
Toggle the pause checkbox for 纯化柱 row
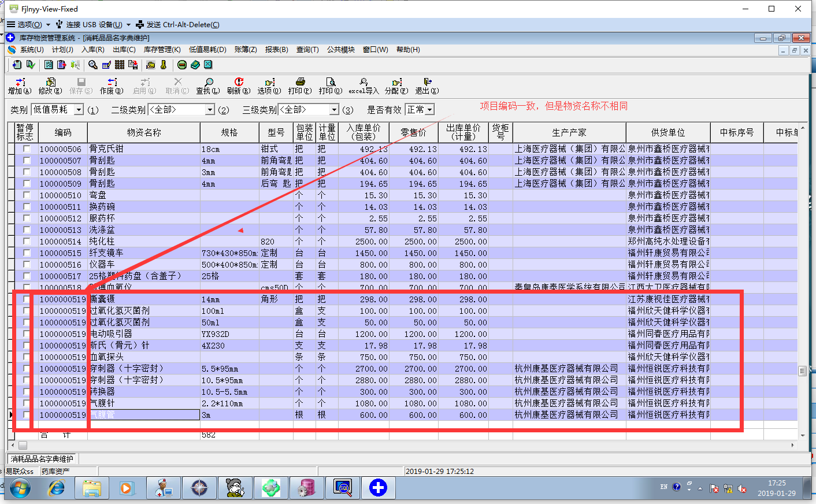27,242
